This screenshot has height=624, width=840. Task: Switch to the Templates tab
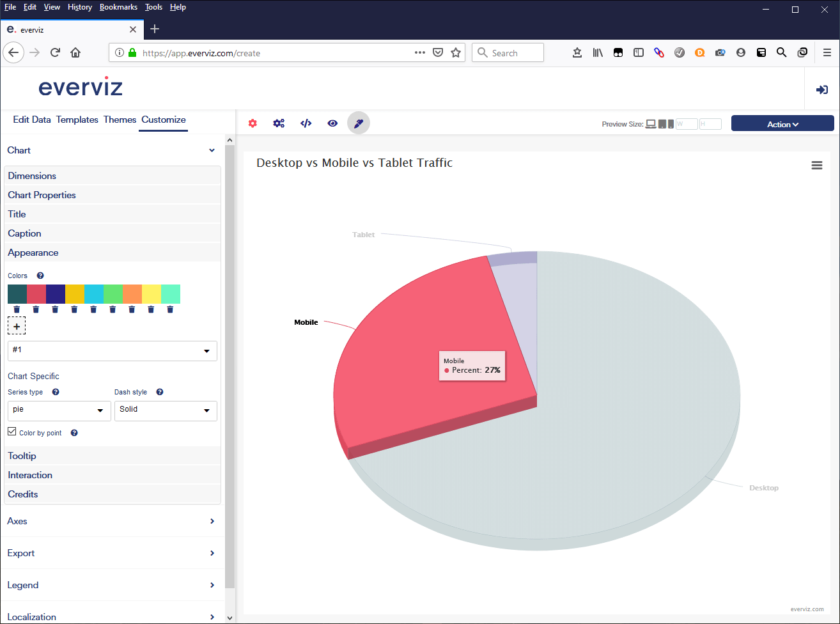pos(77,120)
